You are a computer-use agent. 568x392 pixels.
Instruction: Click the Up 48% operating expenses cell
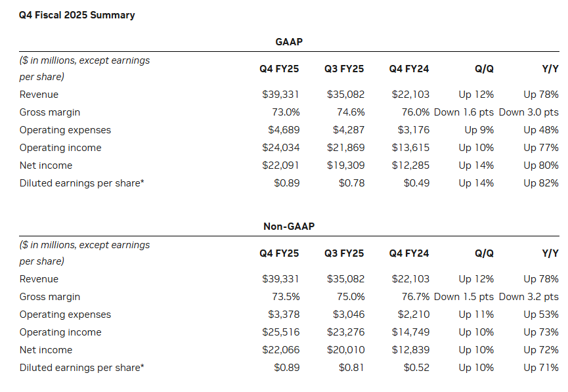click(x=541, y=130)
